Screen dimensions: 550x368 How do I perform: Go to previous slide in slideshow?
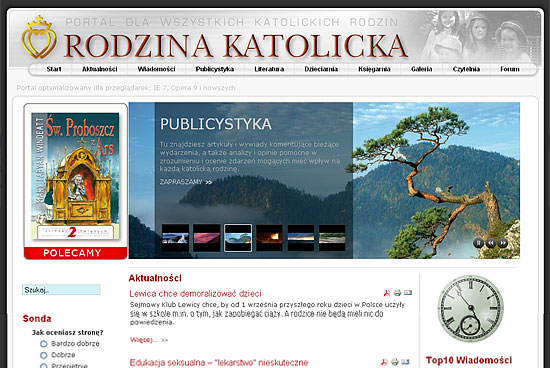(x=490, y=242)
